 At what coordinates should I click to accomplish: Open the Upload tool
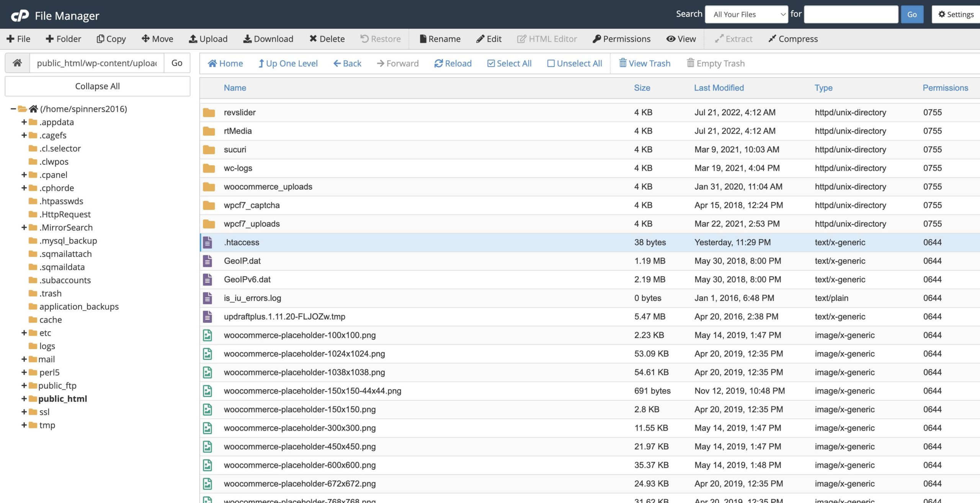coord(208,39)
